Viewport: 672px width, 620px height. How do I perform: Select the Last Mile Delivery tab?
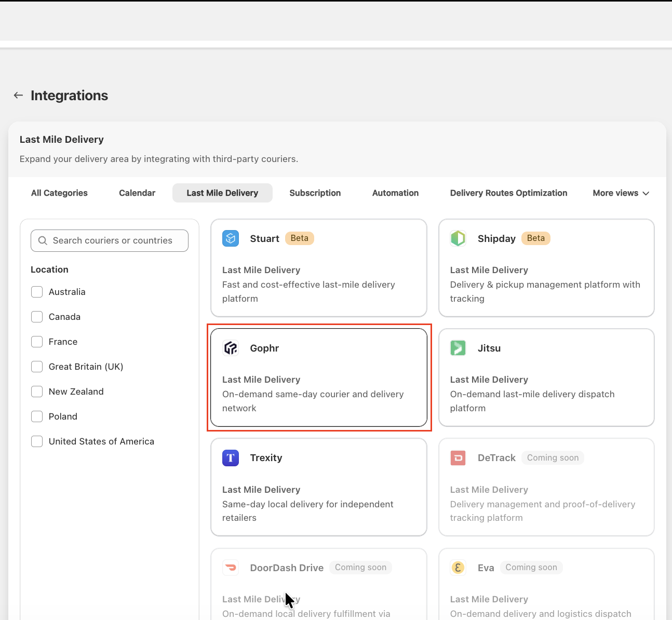tap(222, 193)
